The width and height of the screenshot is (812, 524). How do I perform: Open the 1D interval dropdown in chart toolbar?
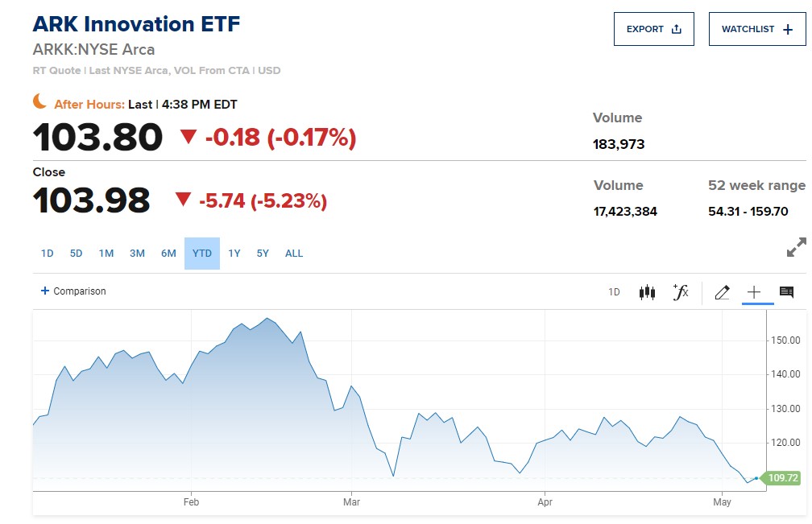click(x=614, y=292)
